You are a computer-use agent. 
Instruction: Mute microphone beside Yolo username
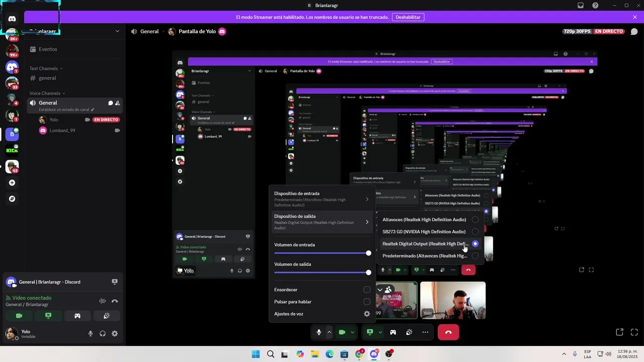[x=91, y=333]
